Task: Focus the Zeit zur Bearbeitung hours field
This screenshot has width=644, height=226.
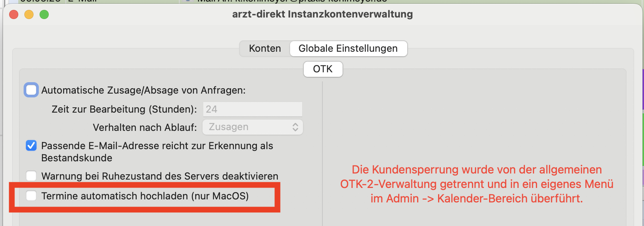Action: [253, 109]
